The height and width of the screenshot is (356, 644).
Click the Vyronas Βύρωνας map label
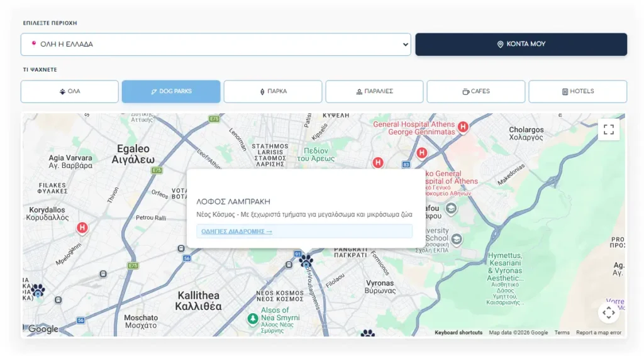(x=380, y=287)
